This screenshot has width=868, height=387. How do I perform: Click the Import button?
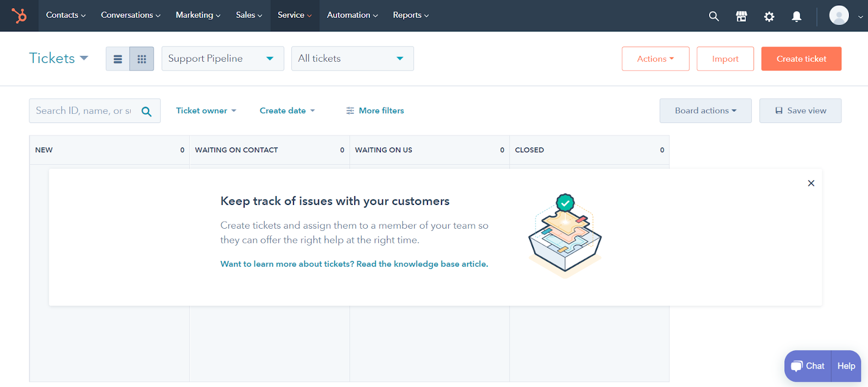(x=725, y=59)
